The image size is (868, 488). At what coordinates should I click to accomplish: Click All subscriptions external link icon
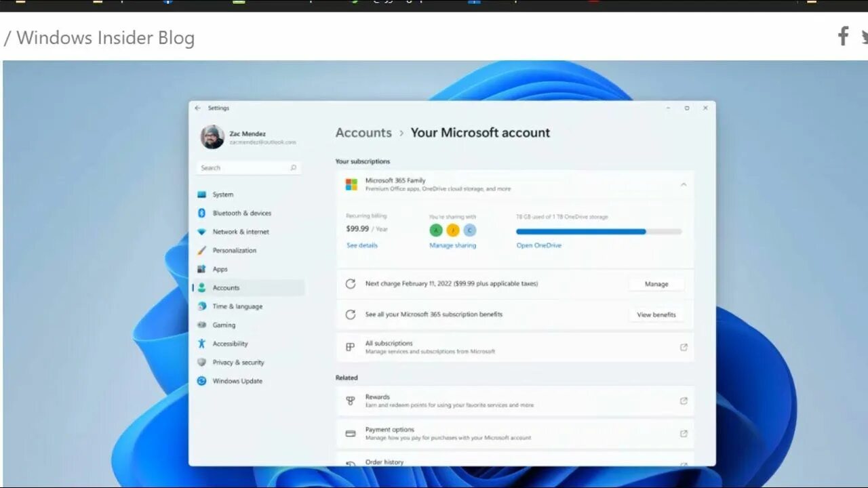pyautogui.click(x=684, y=347)
